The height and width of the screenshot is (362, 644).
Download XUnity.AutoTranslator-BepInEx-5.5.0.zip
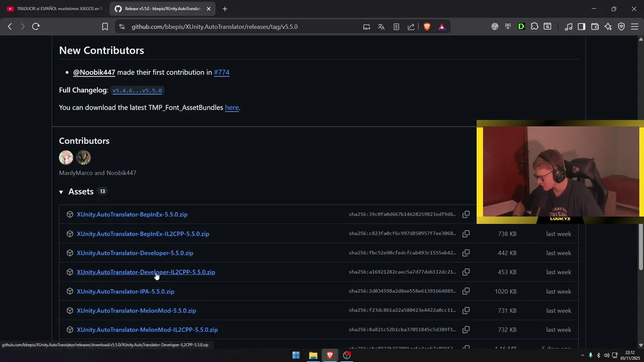pyautogui.click(x=132, y=215)
